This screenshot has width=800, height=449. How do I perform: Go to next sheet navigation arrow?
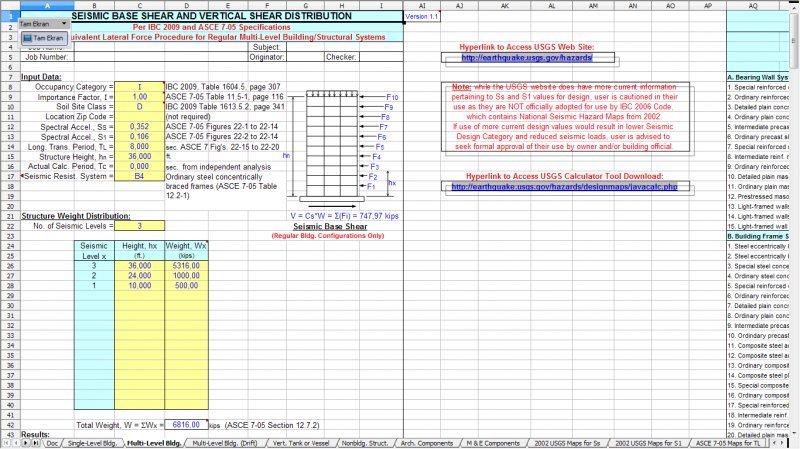(x=25, y=443)
